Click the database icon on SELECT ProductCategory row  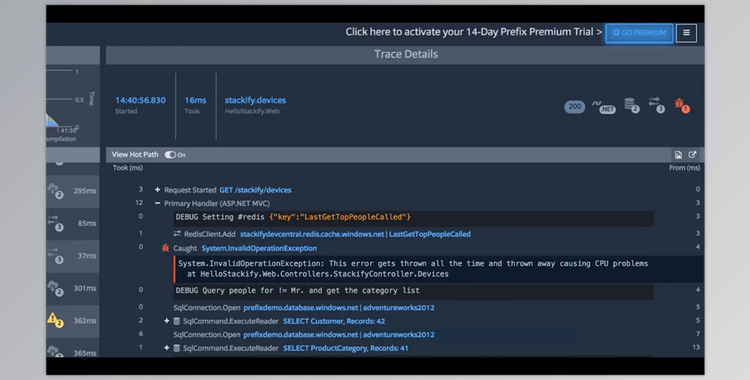pyautogui.click(x=176, y=348)
